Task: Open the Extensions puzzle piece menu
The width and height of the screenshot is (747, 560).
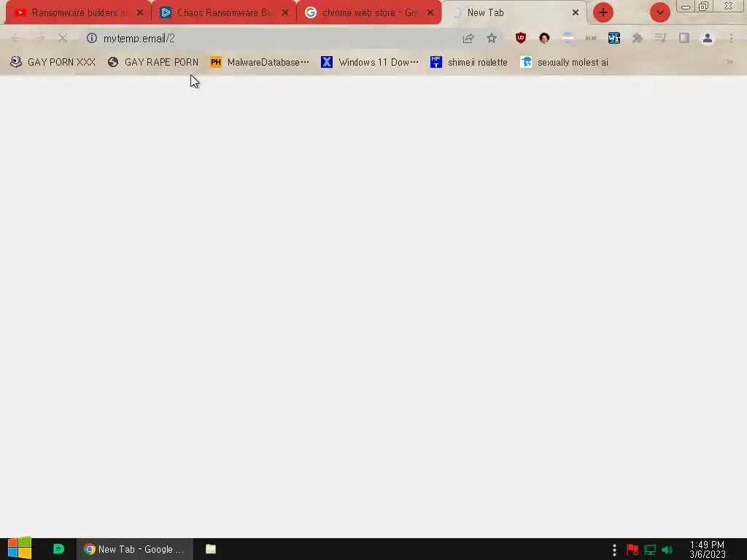Action: (x=638, y=38)
